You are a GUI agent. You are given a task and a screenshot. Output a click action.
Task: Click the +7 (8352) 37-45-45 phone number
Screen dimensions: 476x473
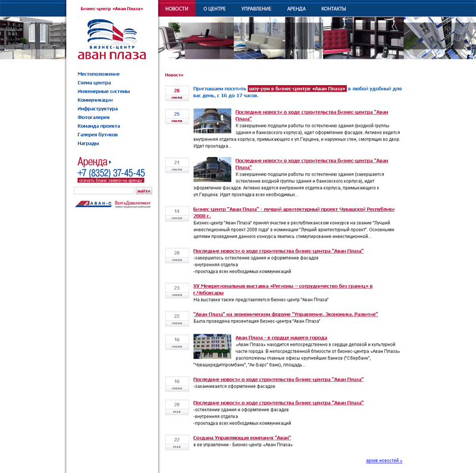coord(111,173)
